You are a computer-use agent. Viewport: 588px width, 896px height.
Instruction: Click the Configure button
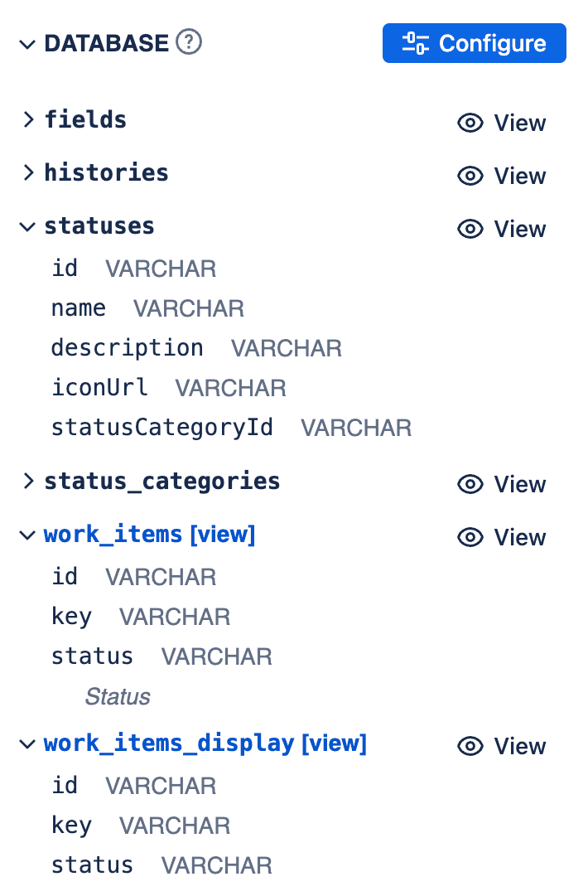click(475, 43)
